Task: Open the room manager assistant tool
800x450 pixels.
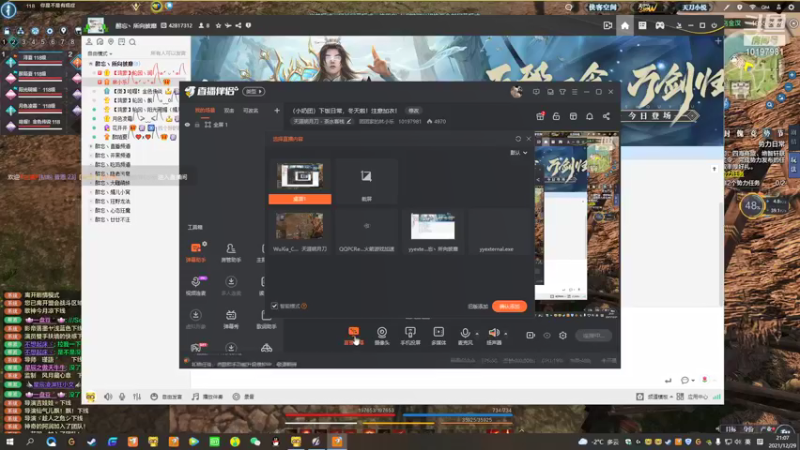Action: pyautogui.click(x=231, y=252)
